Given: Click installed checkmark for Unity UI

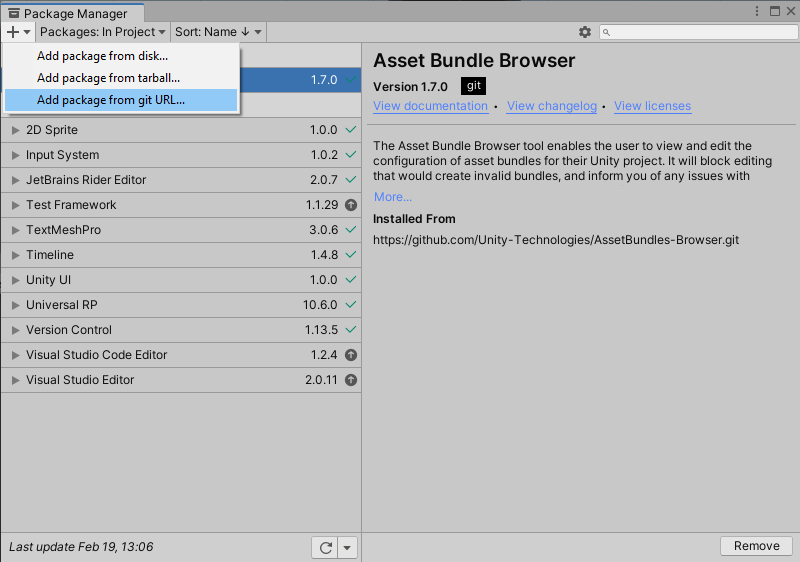Looking at the screenshot, I should click(351, 279).
